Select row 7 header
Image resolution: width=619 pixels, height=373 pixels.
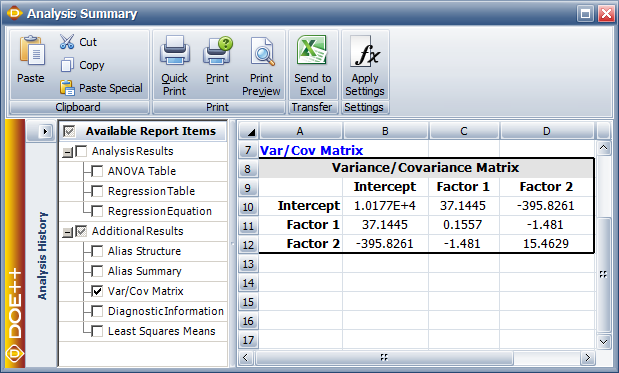pos(248,150)
